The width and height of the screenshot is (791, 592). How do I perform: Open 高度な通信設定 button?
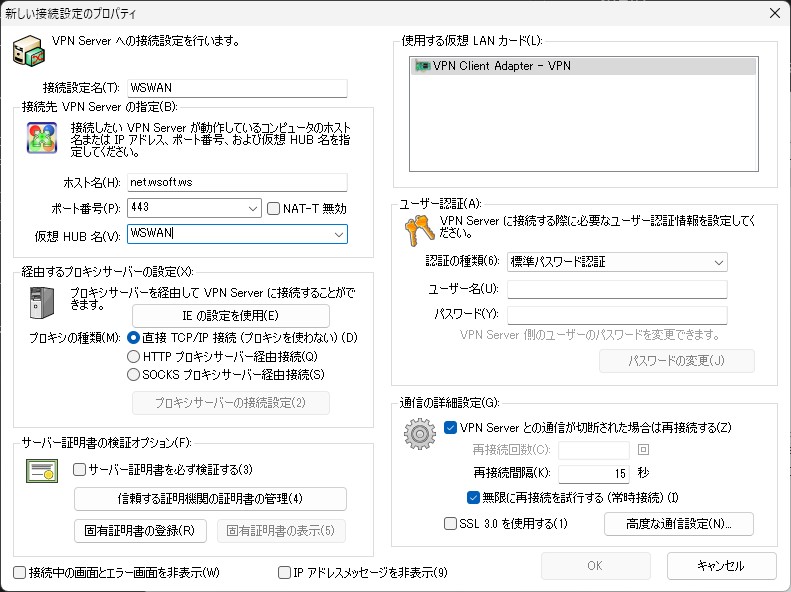[x=679, y=524]
